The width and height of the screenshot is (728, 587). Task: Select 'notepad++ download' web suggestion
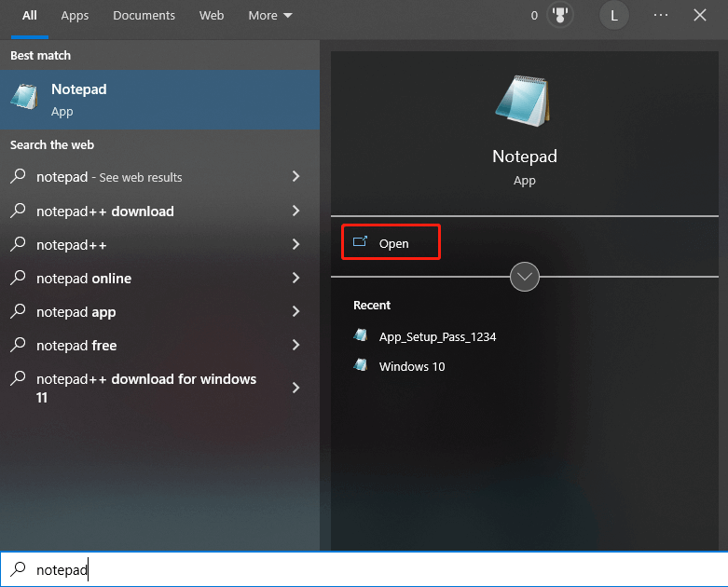pyautogui.click(x=159, y=212)
